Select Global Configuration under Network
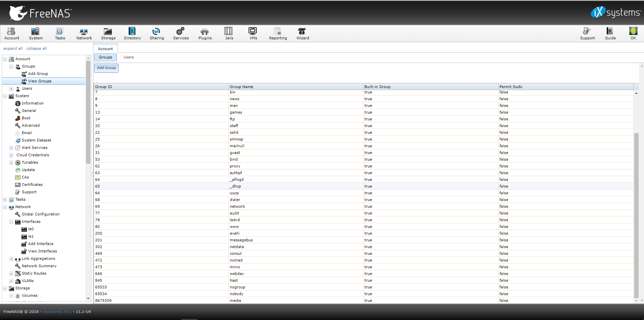This screenshot has height=320, width=644. 41,214
